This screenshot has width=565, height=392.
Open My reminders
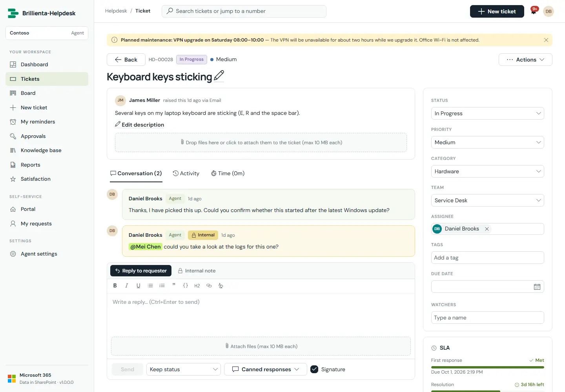[47, 122]
